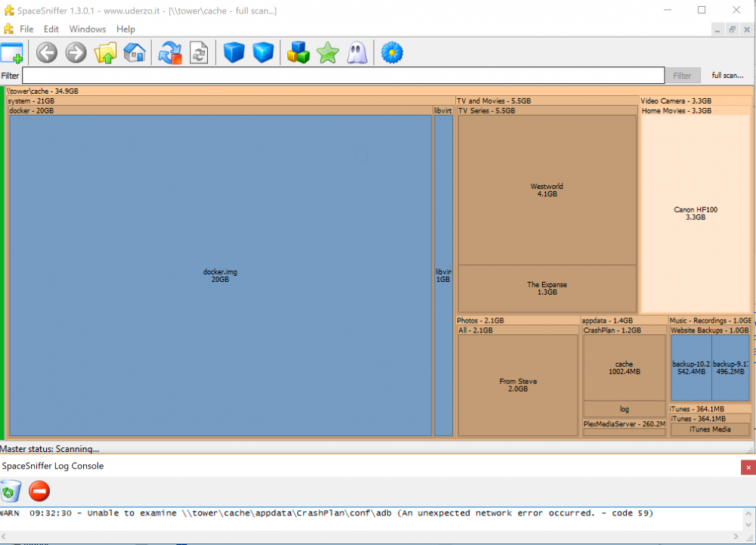
Task: Go back with the left arrow button
Action: [x=47, y=52]
